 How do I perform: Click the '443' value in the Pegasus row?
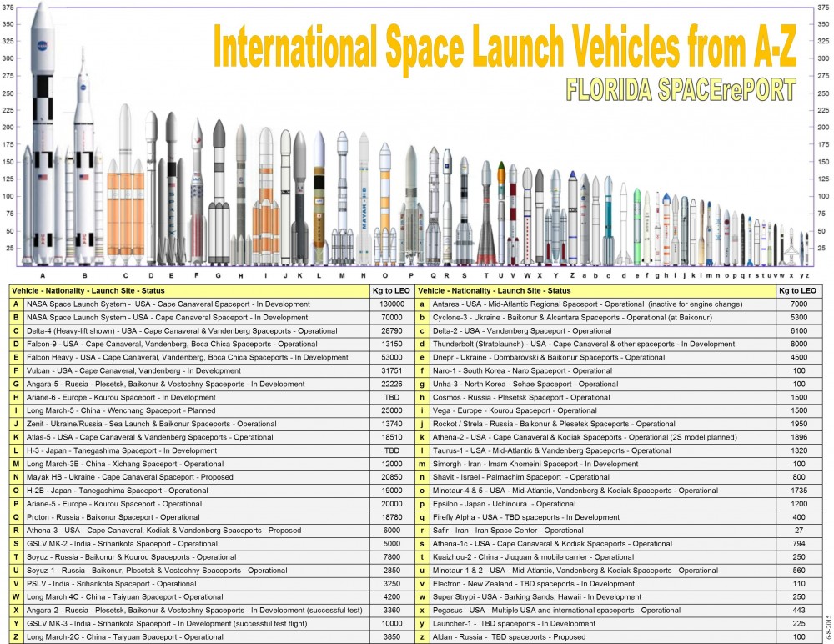799,610
